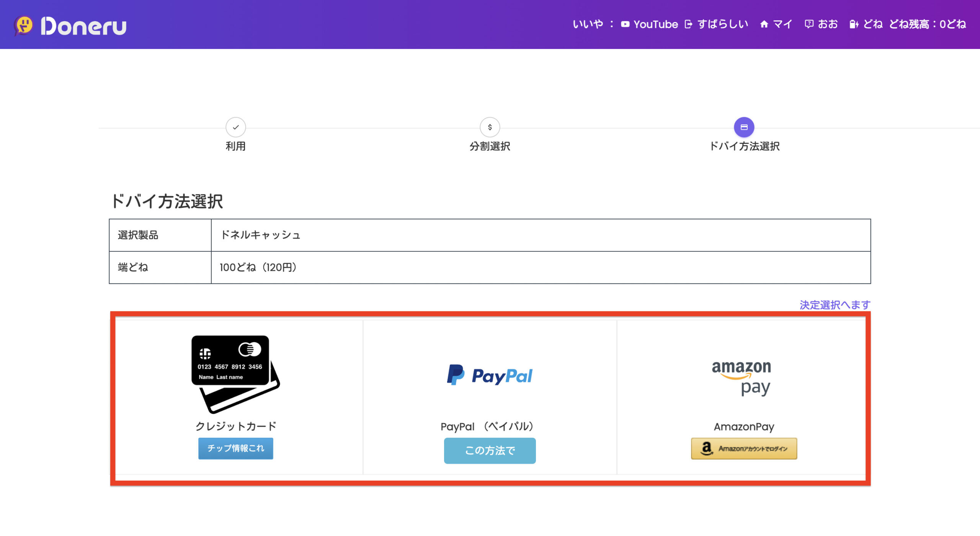Click the ドバイ方法選択 page heading
The height and width of the screenshot is (536, 980).
(x=167, y=201)
